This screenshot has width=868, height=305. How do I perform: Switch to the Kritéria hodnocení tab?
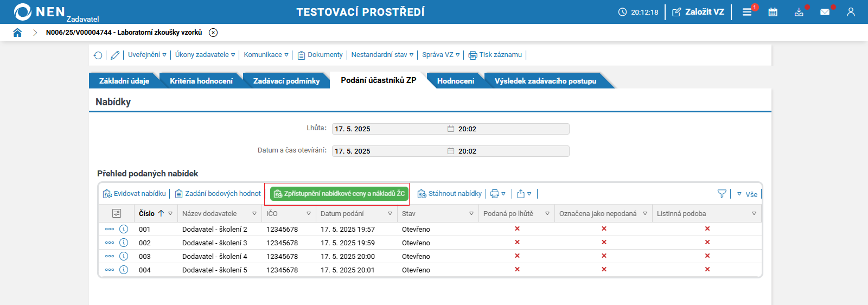[201, 81]
